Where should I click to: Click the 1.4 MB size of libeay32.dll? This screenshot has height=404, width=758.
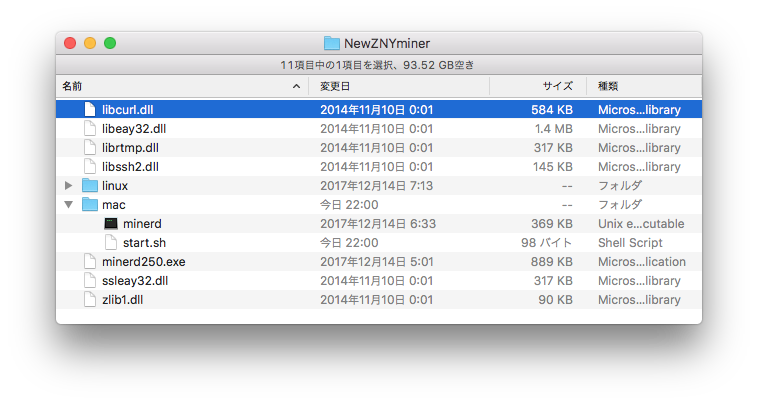[x=553, y=129]
